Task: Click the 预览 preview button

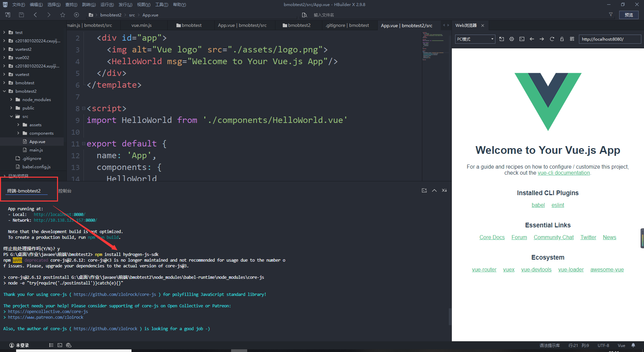Action: coord(629,15)
